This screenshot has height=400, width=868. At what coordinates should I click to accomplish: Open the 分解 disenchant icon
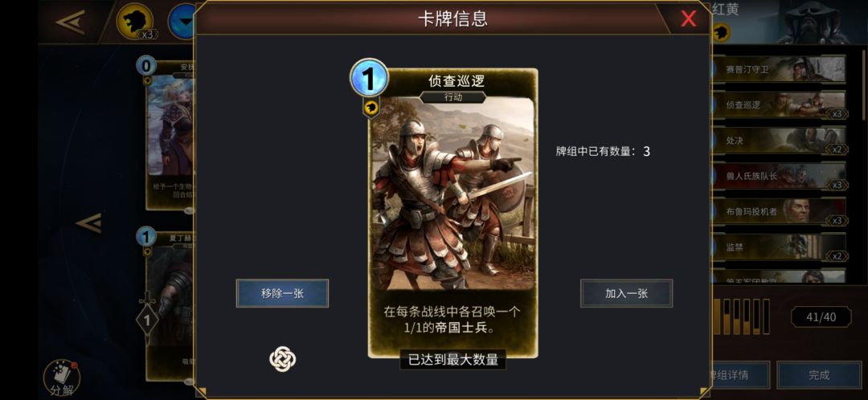[x=61, y=379]
